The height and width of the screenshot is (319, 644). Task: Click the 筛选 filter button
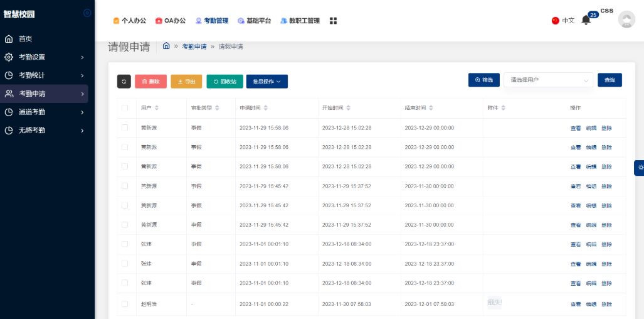click(x=484, y=80)
